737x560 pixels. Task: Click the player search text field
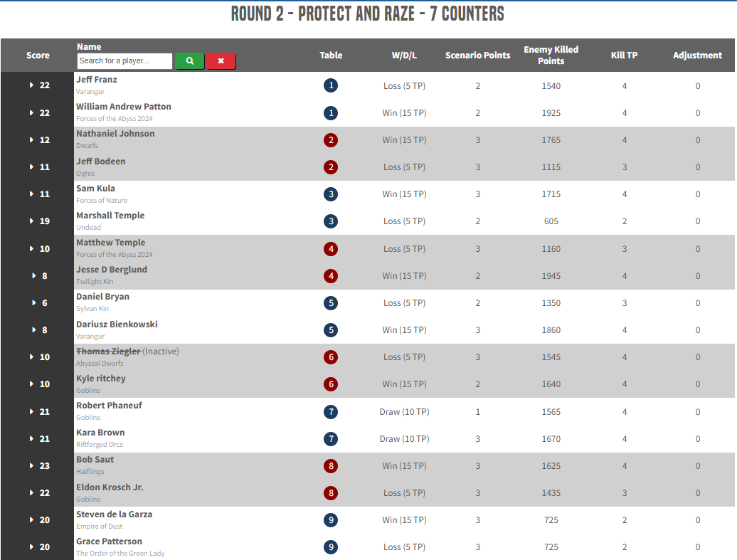pos(124,61)
